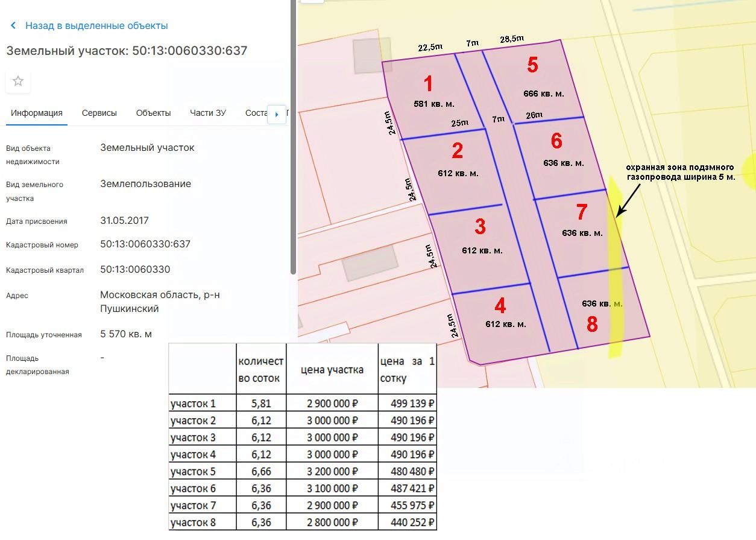Screen dimensions: 756x540
Task: Click the gas pipeline protection zone caption
Action: (681, 172)
